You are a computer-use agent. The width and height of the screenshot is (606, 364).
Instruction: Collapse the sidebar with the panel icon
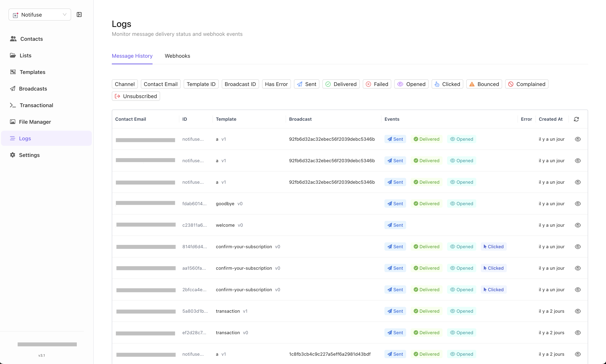[79, 15]
